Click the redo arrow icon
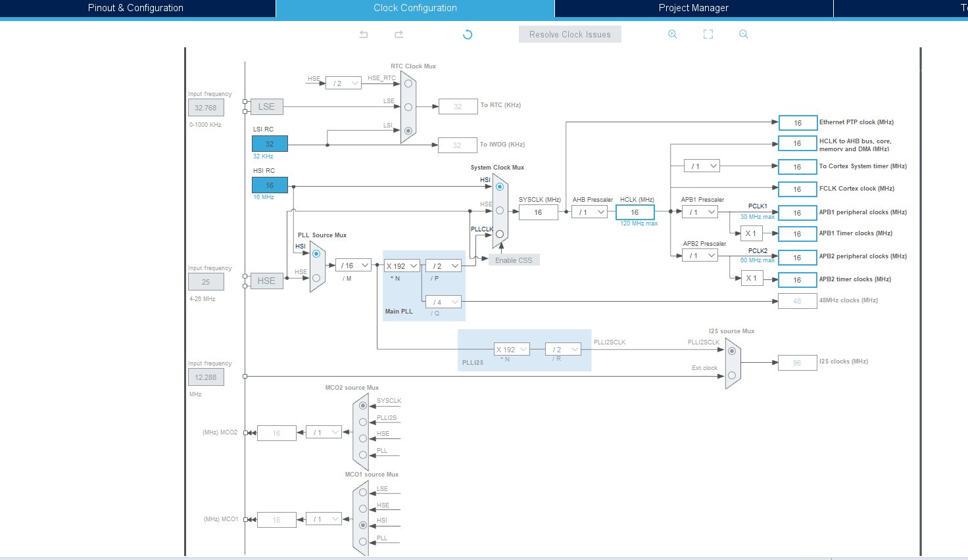The image size is (968, 560). coord(399,34)
